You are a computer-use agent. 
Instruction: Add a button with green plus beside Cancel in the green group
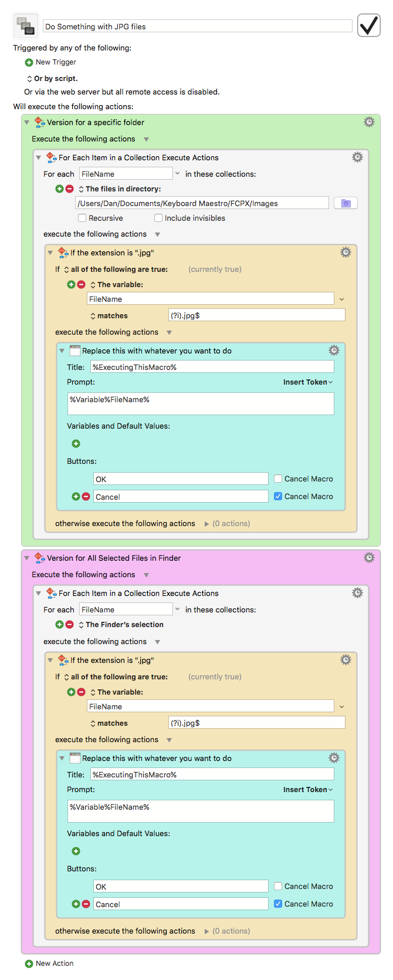point(76,497)
